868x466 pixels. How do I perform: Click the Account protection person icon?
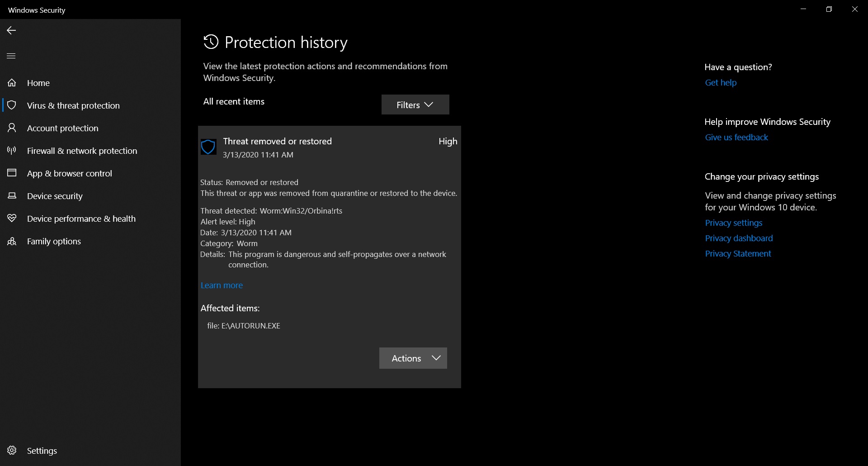click(x=12, y=128)
